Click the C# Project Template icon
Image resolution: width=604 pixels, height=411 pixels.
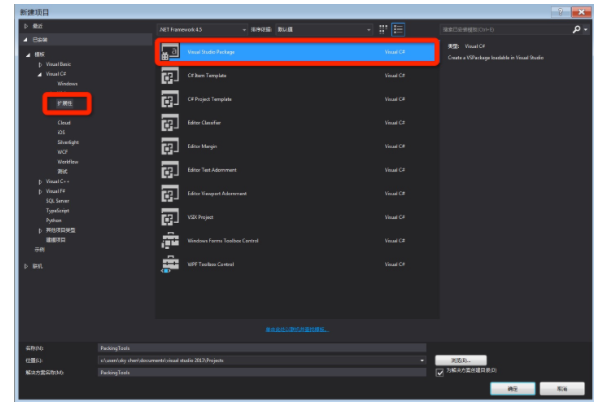click(170, 99)
